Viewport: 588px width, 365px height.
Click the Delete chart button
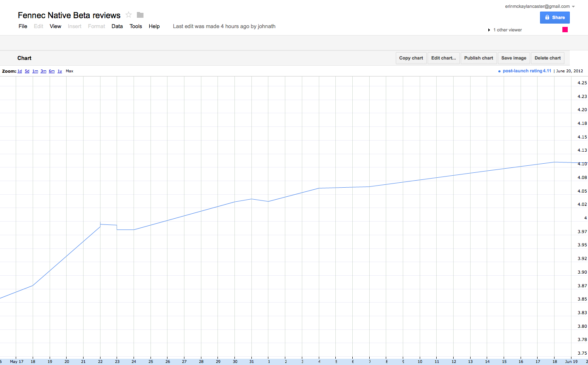(547, 58)
